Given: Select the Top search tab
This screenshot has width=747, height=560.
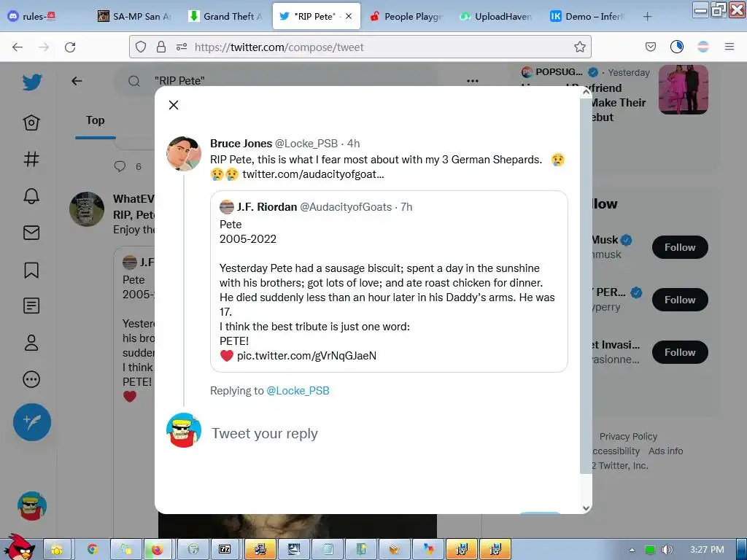Looking at the screenshot, I should pos(96,120).
